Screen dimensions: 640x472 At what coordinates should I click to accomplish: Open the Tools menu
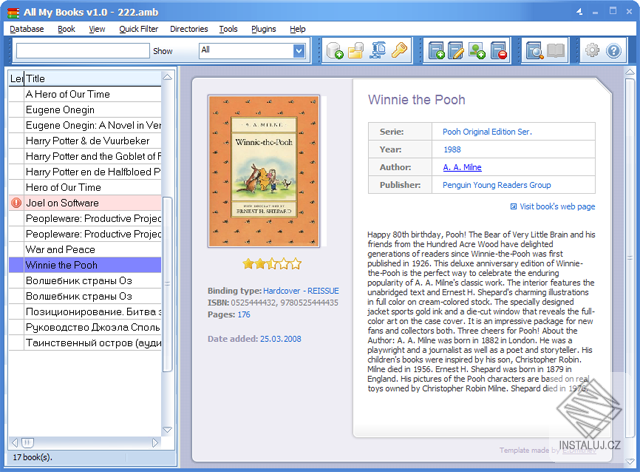(228, 29)
